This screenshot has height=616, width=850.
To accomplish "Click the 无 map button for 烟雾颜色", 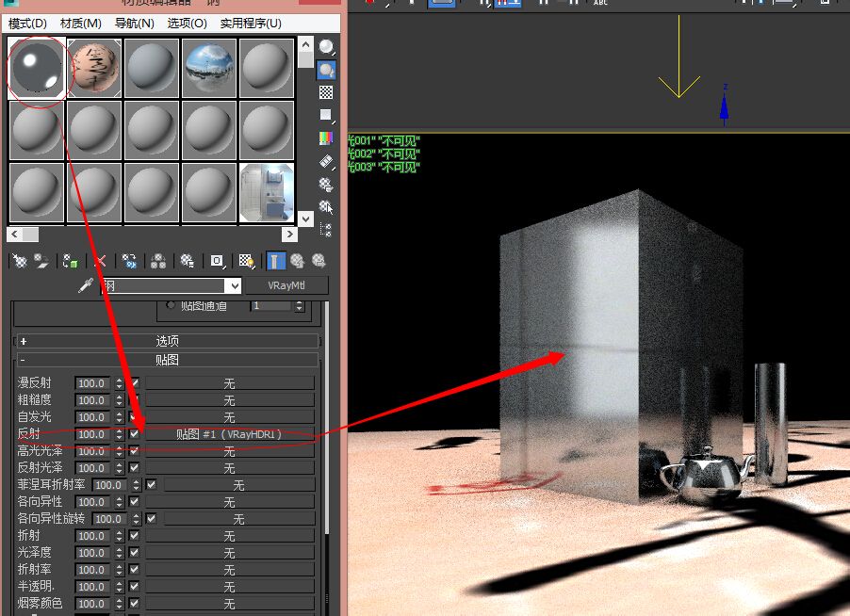I will [x=229, y=604].
